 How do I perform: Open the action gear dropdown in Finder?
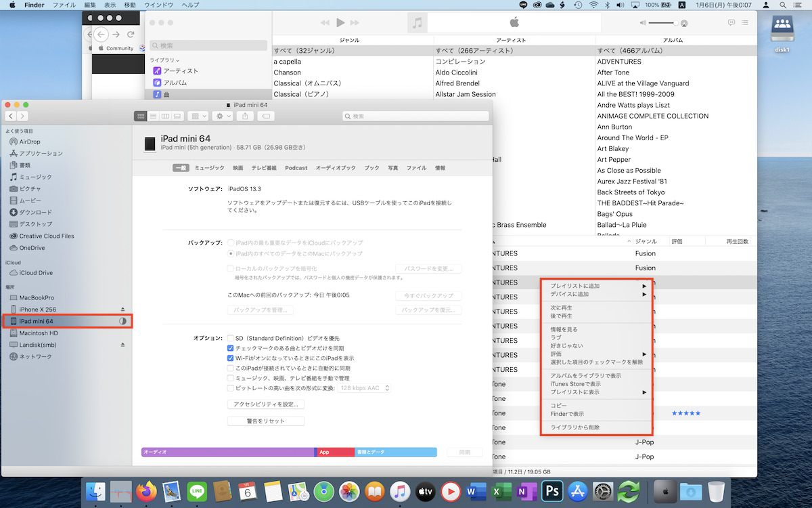point(222,117)
